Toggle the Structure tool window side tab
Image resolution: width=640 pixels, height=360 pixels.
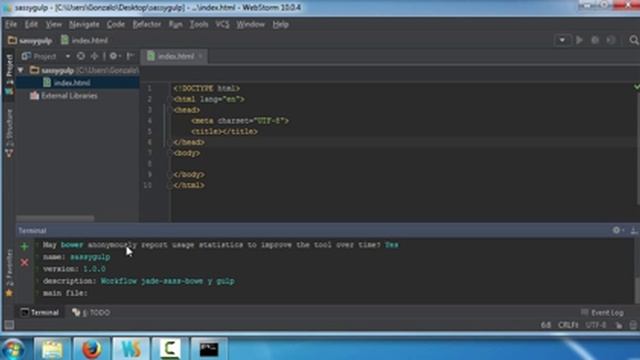click(x=9, y=133)
